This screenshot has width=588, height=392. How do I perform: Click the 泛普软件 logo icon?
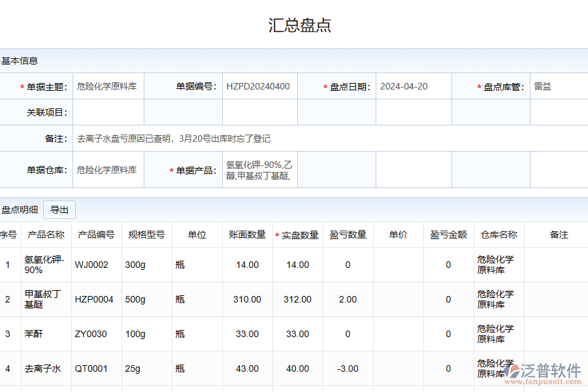pyautogui.click(x=513, y=372)
